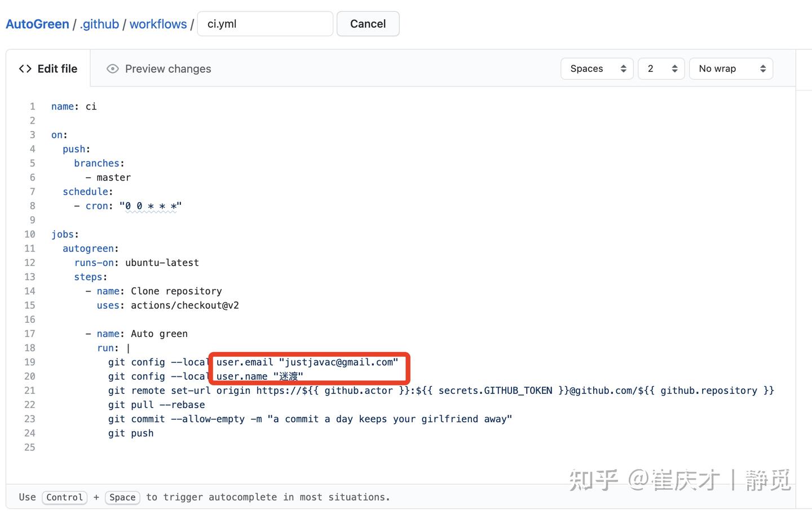
Task: Click the stepper arrows on the Spaces selector
Action: point(624,68)
